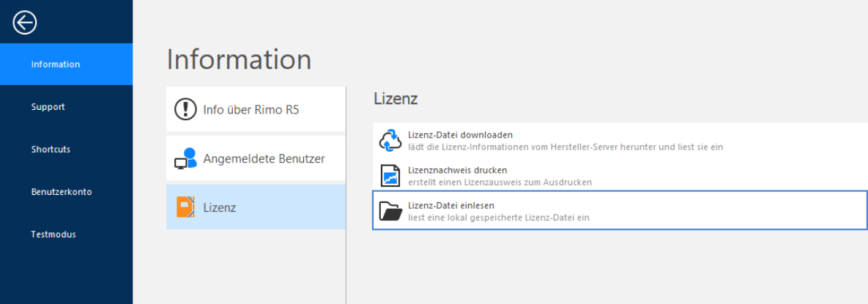The height and width of the screenshot is (304, 868).
Task: Choose Lizenz-Datei einlesen
Action: (620, 210)
